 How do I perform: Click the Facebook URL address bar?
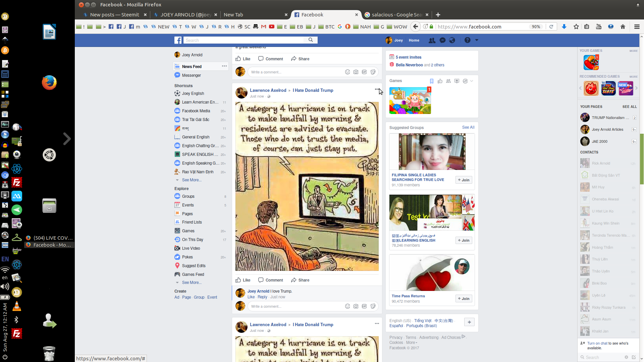481,27
